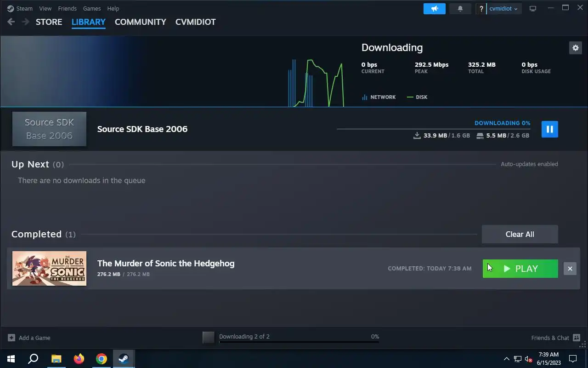Viewport: 588px width, 368px height.
Task: Click the Completed heading
Action: (x=36, y=234)
